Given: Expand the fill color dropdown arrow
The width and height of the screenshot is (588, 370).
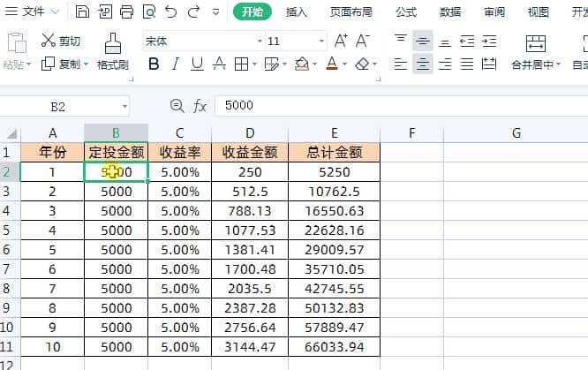Looking at the screenshot, I should tap(314, 64).
